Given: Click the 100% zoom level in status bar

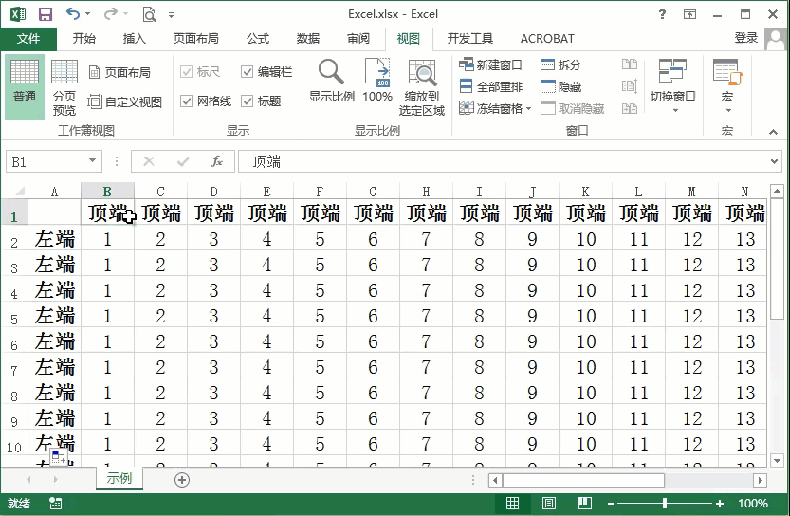Looking at the screenshot, I should coord(753,503).
